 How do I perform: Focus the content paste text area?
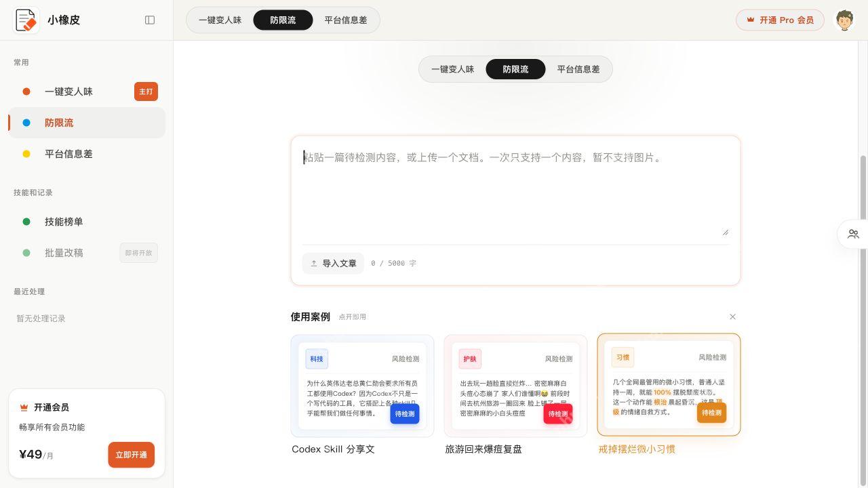click(515, 192)
